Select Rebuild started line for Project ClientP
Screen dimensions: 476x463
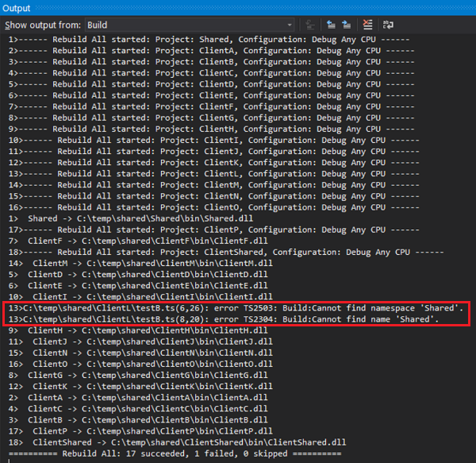[x=213, y=230]
